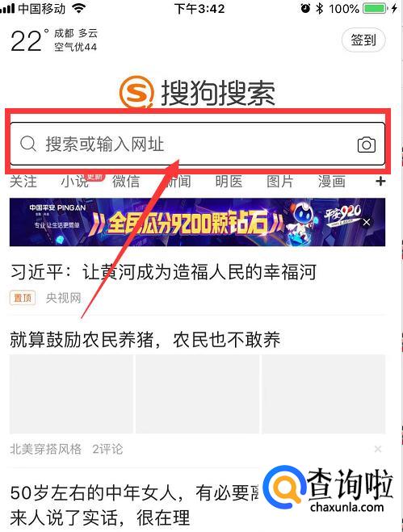The height and width of the screenshot is (532, 403).
Task: Open the 就算鼓励农民养猪 article
Action: [x=145, y=340]
